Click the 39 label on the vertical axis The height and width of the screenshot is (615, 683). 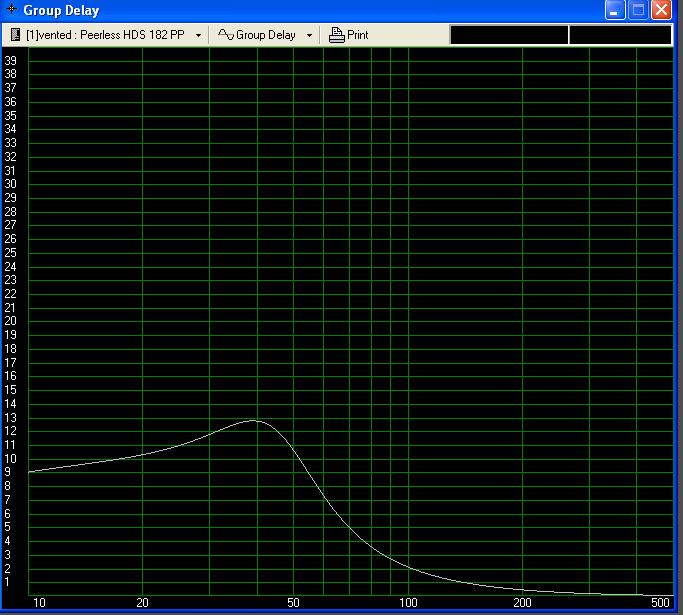pyautogui.click(x=10, y=61)
